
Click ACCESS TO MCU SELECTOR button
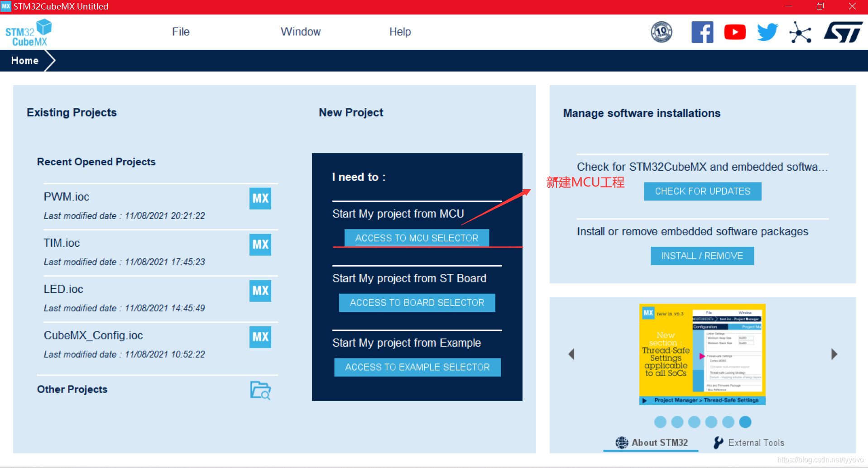tap(417, 238)
